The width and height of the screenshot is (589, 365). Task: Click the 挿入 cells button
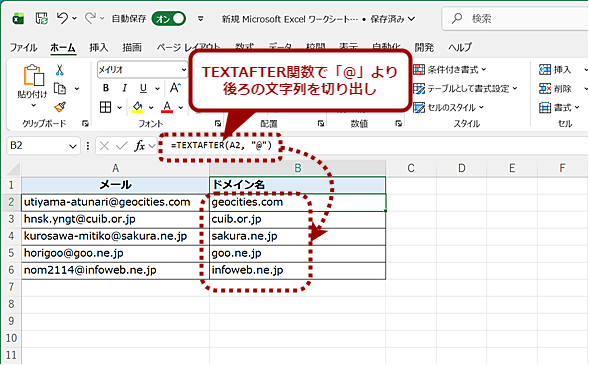pyautogui.click(x=555, y=69)
